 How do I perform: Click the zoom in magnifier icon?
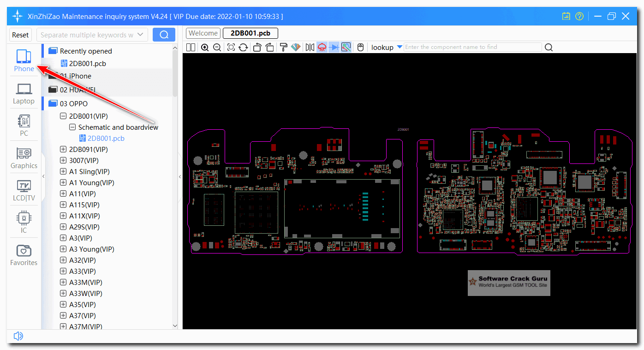[205, 47]
